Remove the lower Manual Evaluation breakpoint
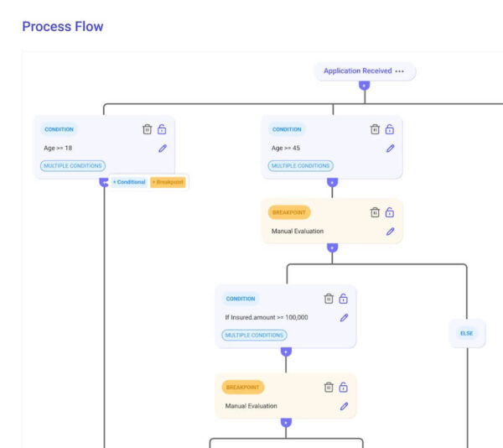 click(x=329, y=387)
